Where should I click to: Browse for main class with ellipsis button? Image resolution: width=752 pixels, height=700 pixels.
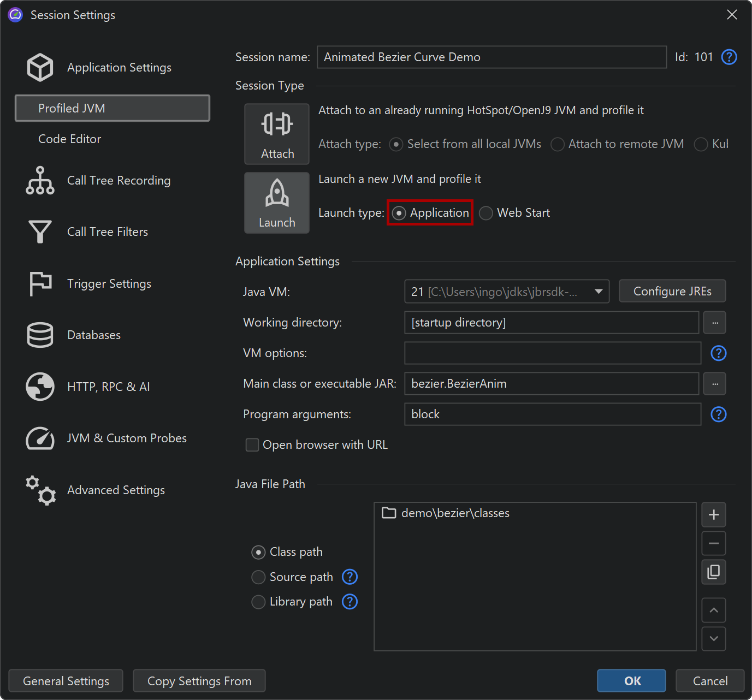click(x=714, y=384)
